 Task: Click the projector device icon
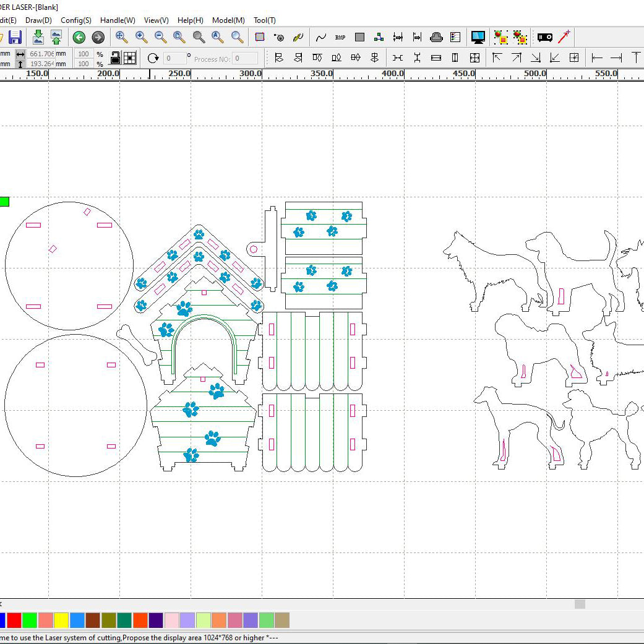[x=544, y=37]
